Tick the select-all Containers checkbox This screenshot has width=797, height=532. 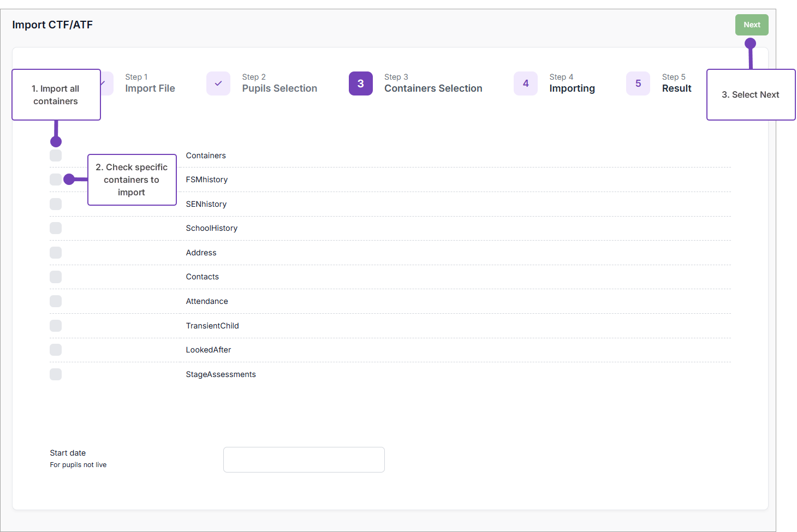56,156
